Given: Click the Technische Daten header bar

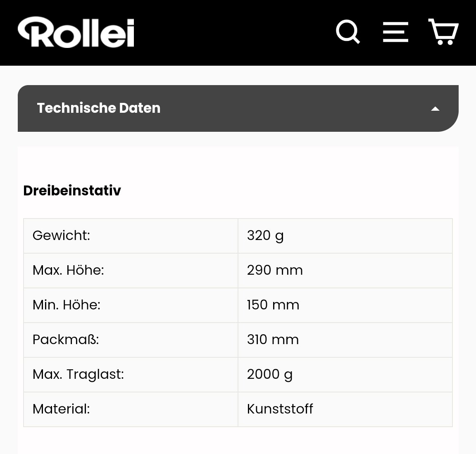Looking at the screenshot, I should pyautogui.click(x=238, y=108).
